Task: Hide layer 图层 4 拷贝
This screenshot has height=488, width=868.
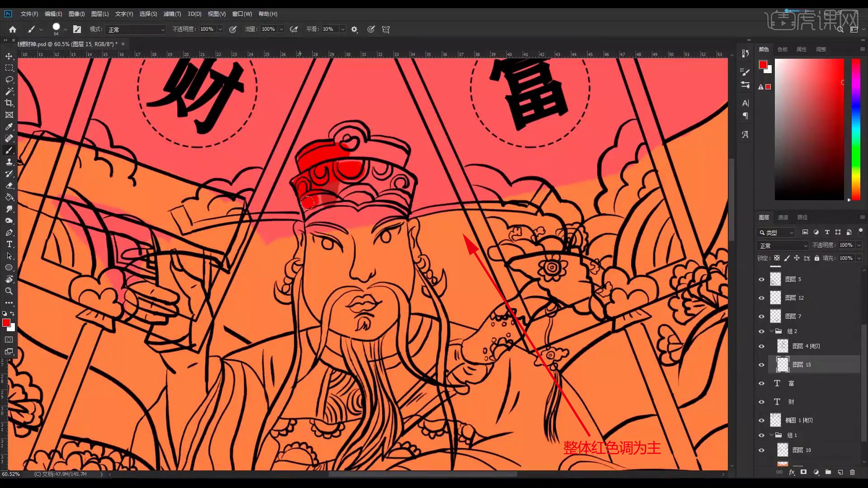Action: [762, 346]
